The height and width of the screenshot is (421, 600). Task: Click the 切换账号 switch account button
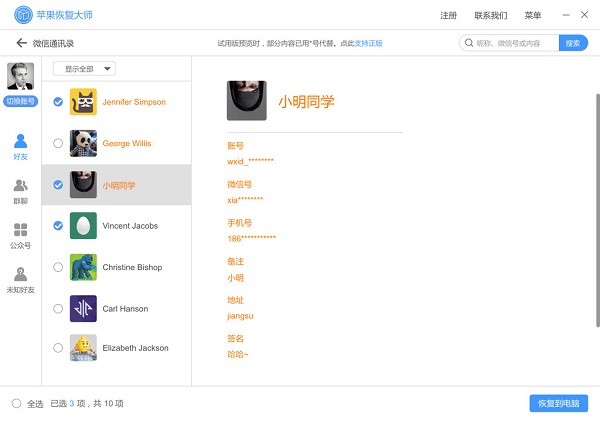click(21, 101)
